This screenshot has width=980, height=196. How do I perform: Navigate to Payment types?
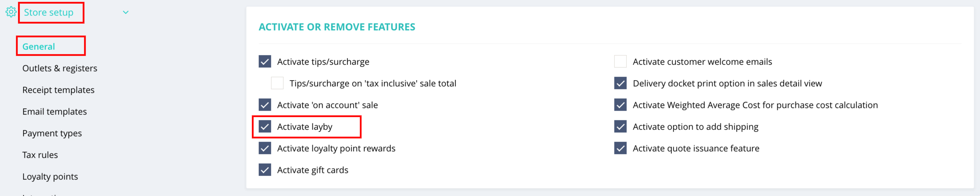(x=52, y=133)
